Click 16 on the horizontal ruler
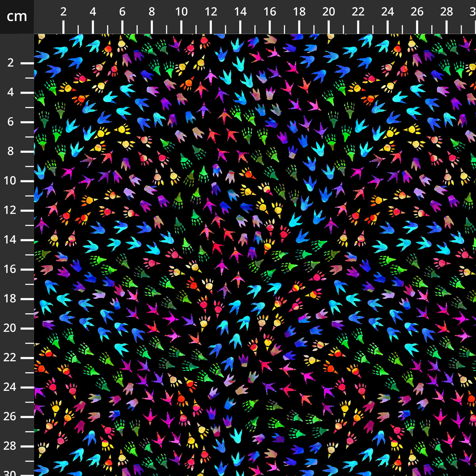Screen dimensions: 476x476 270,12
